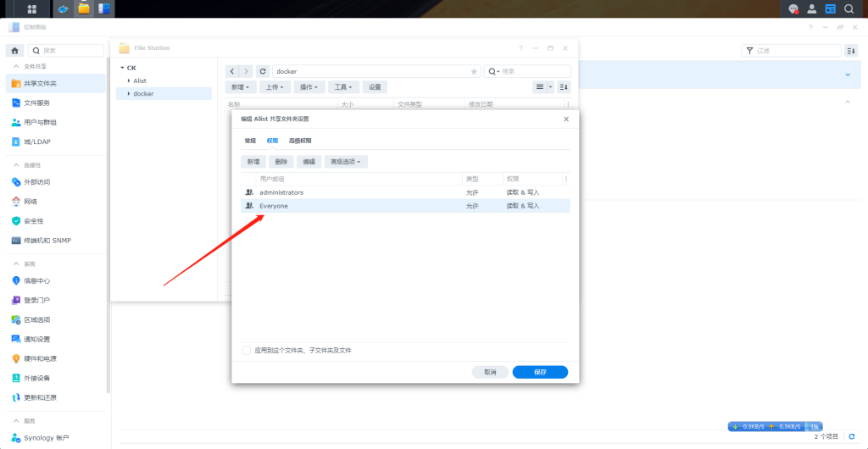The image size is (868, 449).
Task: Refresh the File Station folder view
Action: coord(263,71)
